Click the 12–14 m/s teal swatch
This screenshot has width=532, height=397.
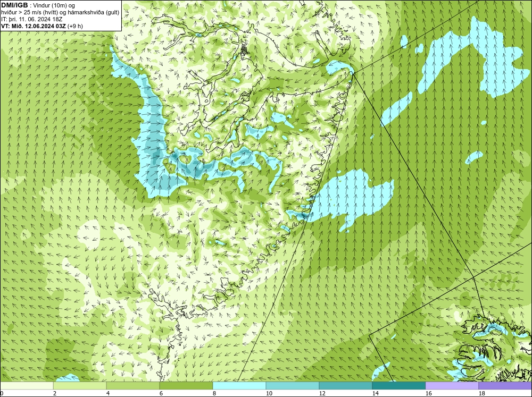tap(346, 386)
